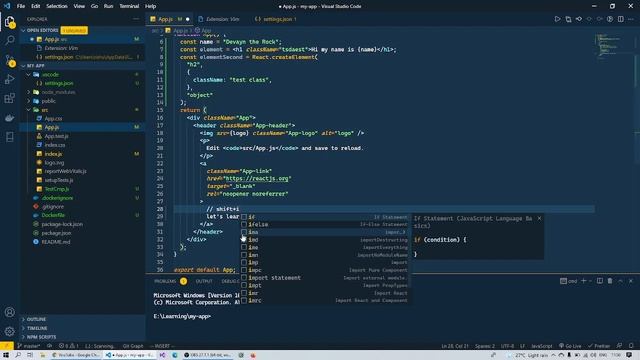This screenshot has width=640, height=360.
Task: Open the Accounts menu icon
Action: [x=9, y=312]
